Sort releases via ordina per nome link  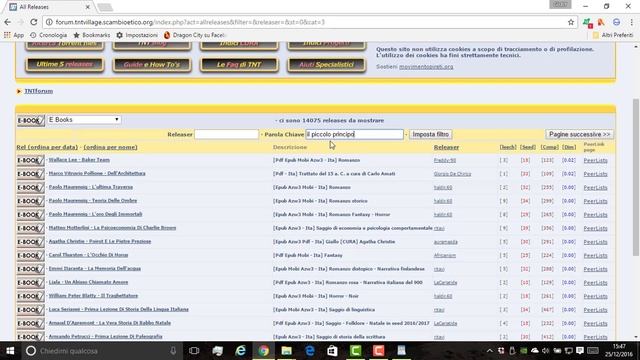(110, 147)
